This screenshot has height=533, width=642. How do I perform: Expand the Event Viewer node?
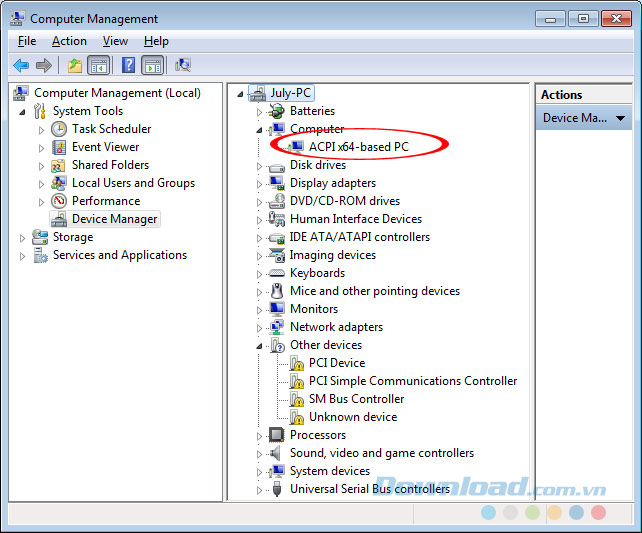click(x=41, y=148)
